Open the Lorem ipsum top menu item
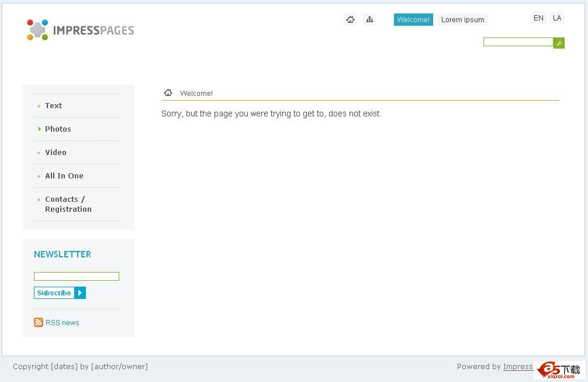The width and height of the screenshot is (588, 382). click(x=462, y=20)
